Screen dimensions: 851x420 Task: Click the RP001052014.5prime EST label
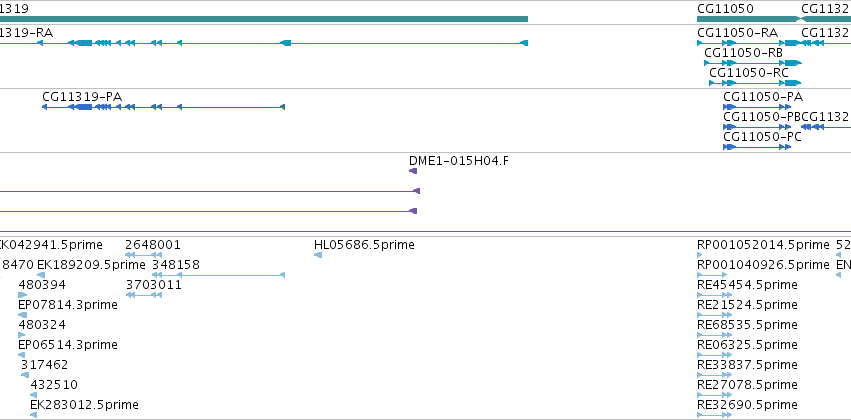[763, 245]
